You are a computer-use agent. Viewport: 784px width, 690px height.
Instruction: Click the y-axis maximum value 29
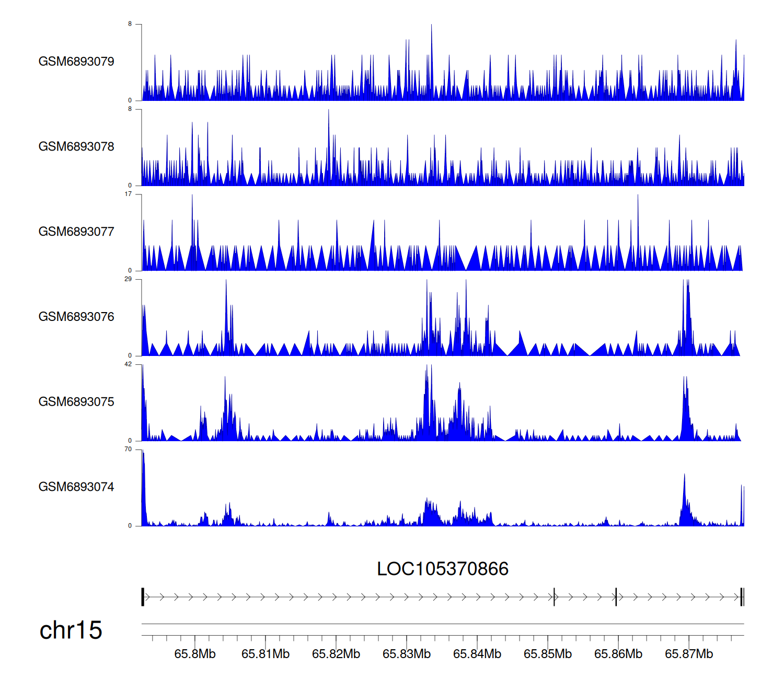click(x=128, y=279)
